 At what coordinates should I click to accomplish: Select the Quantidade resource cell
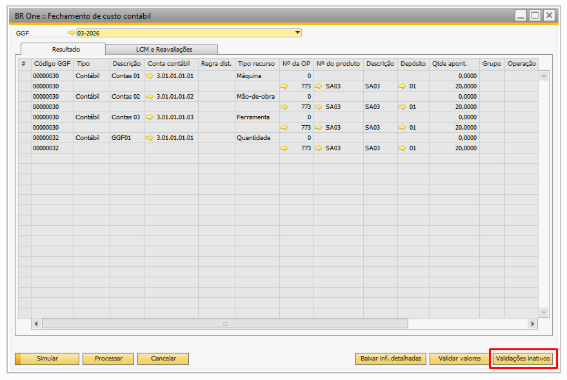[x=257, y=138]
